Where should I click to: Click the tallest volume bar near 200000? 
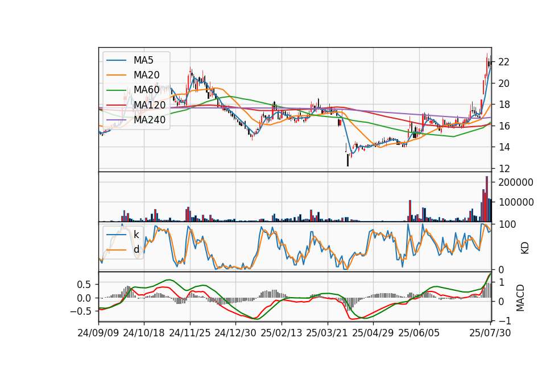(x=487, y=199)
